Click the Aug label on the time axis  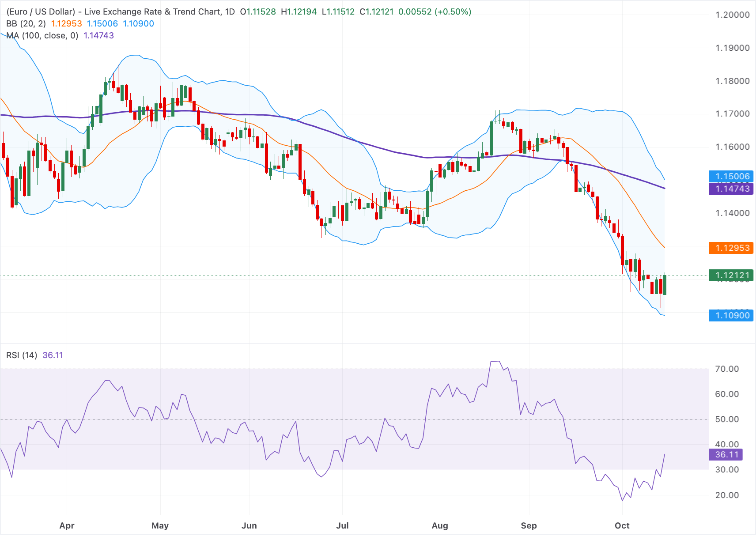[x=440, y=525]
